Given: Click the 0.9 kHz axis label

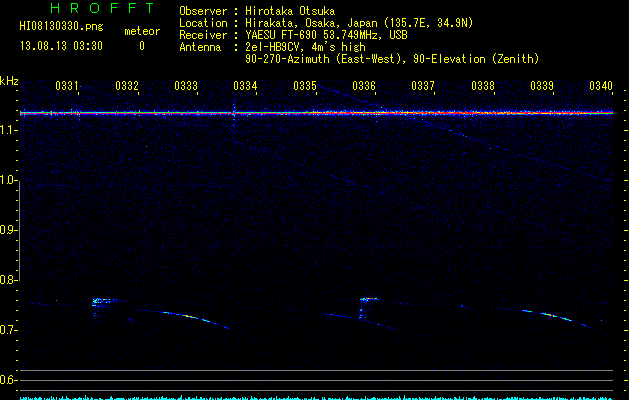Looking at the screenshot, I should (x=7, y=230).
